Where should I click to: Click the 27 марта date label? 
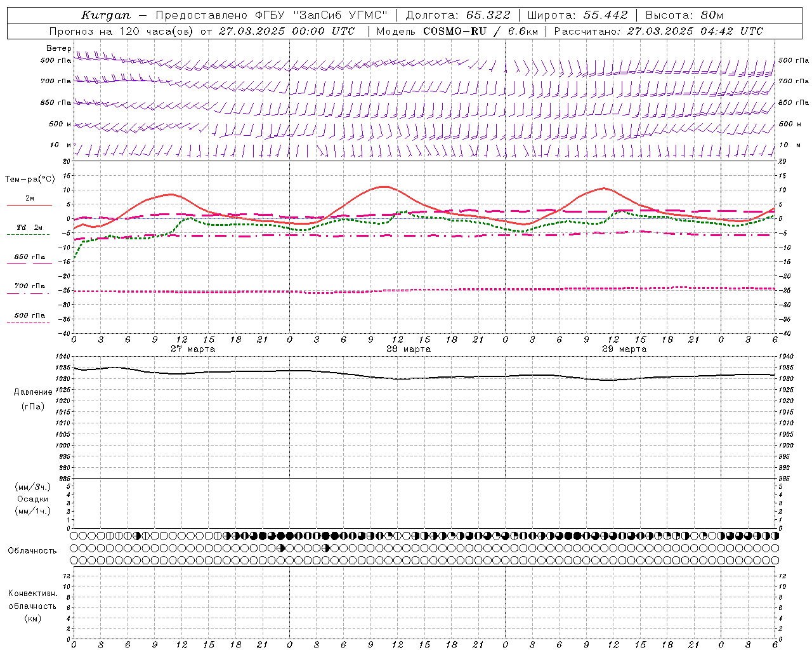click(x=193, y=349)
